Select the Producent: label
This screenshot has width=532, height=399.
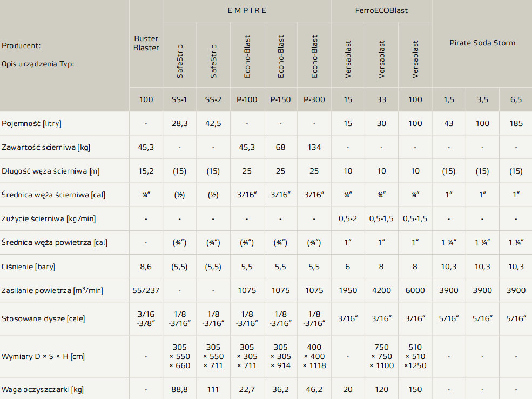21,45
